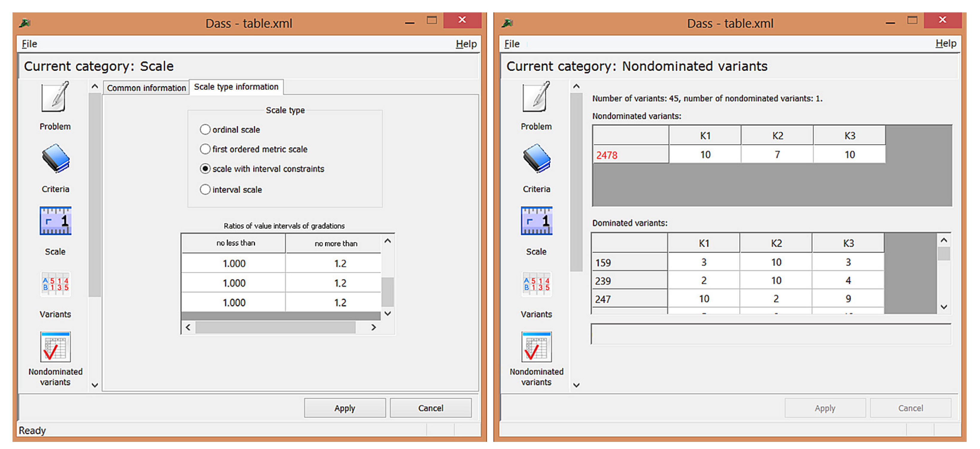Select the ordinal scale radio button
This screenshot has height=449, width=980.
tap(205, 130)
